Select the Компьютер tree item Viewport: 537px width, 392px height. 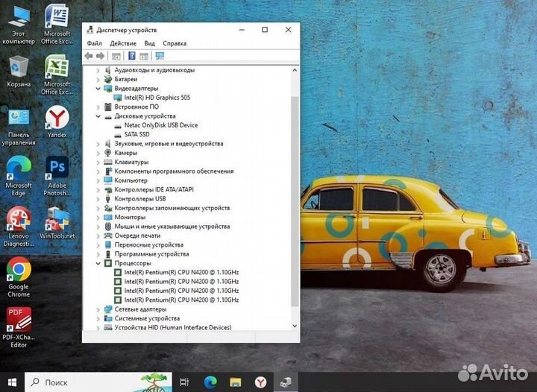click(131, 180)
